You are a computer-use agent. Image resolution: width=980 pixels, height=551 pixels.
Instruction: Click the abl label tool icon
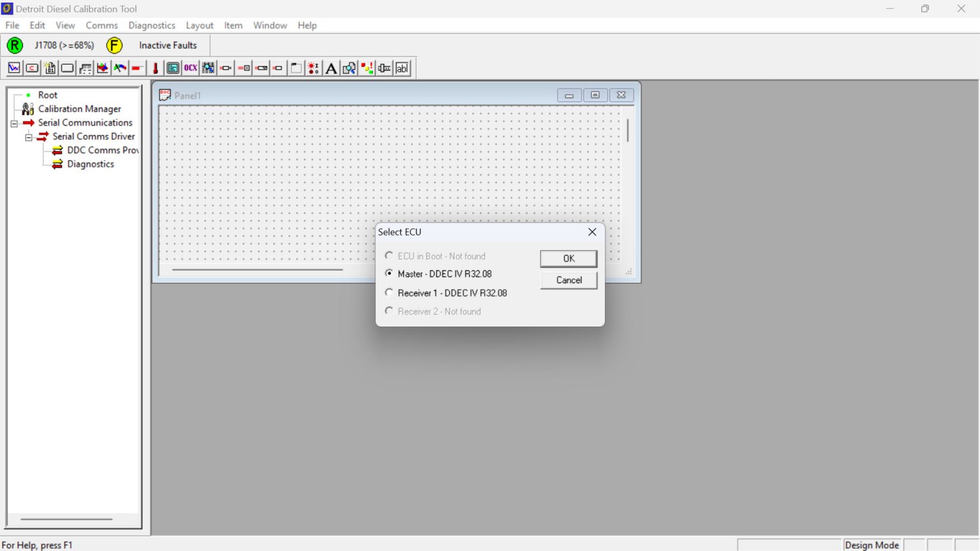[x=402, y=68]
